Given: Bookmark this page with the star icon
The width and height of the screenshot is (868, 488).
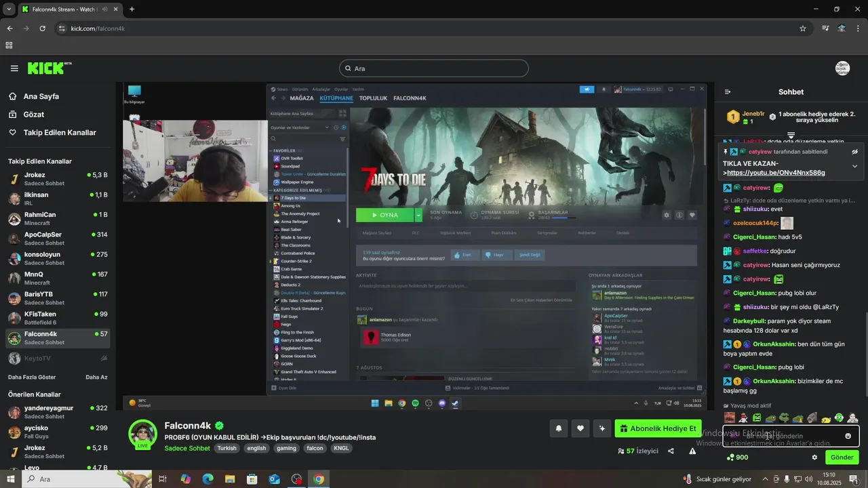Looking at the screenshot, I should point(803,28).
